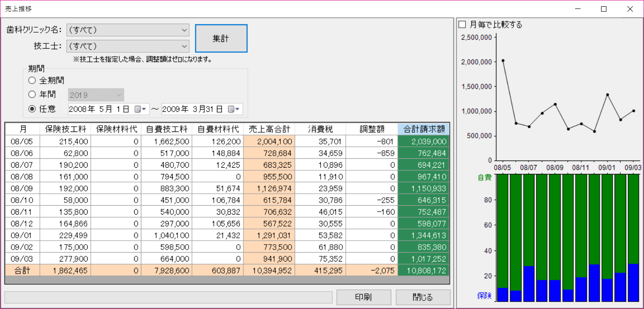
Task: Enable the 月毎で比較する checkbox
Action: pyautogui.click(x=462, y=25)
